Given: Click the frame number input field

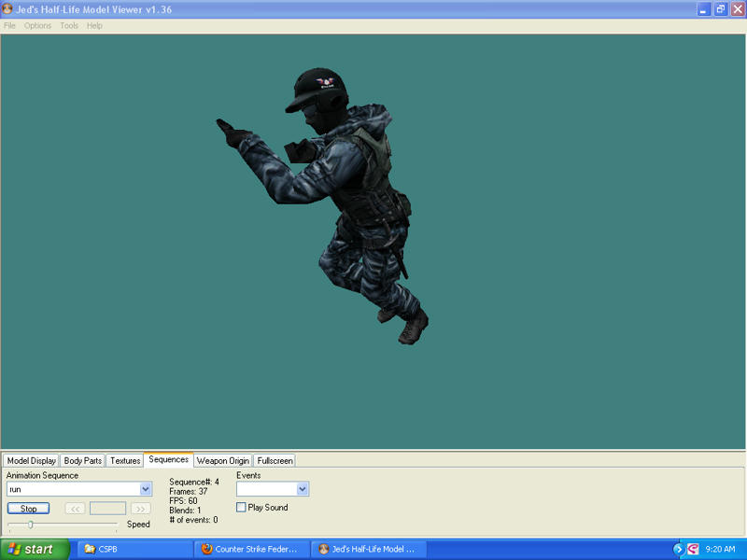Looking at the screenshot, I should [108, 509].
